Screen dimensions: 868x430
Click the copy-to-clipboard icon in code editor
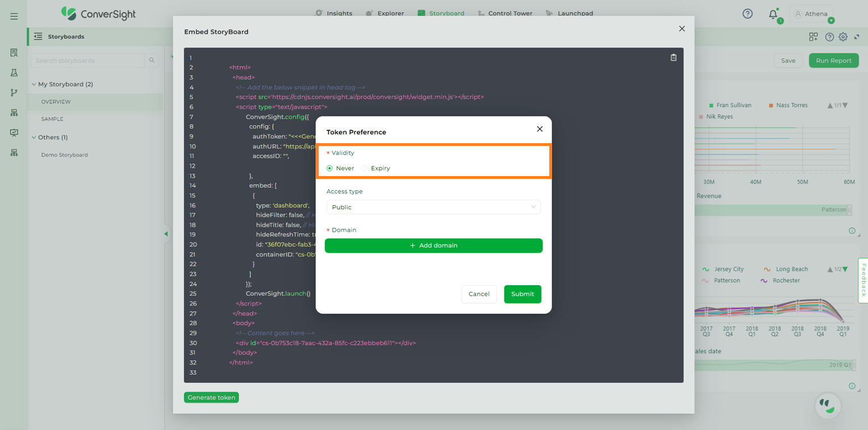pos(673,57)
